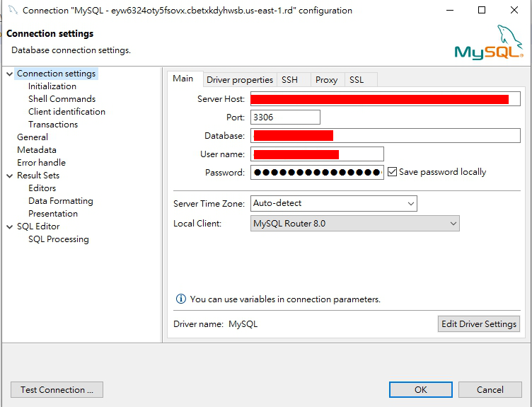Minimize the configuration window

(450, 10)
